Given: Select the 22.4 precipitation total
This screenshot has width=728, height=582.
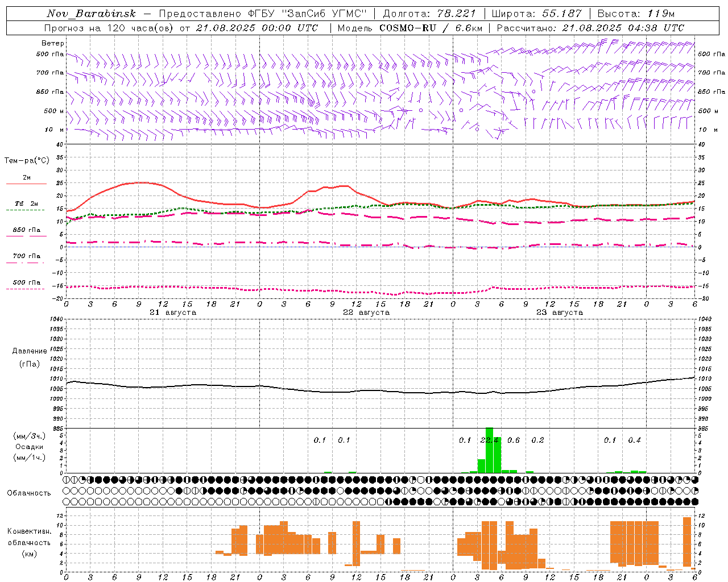Looking at the screenshot, I should coord(490,440).
